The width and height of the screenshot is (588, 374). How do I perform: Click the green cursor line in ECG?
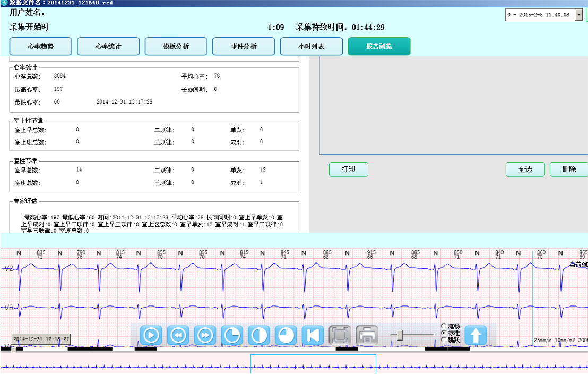[x=532, y=299]
